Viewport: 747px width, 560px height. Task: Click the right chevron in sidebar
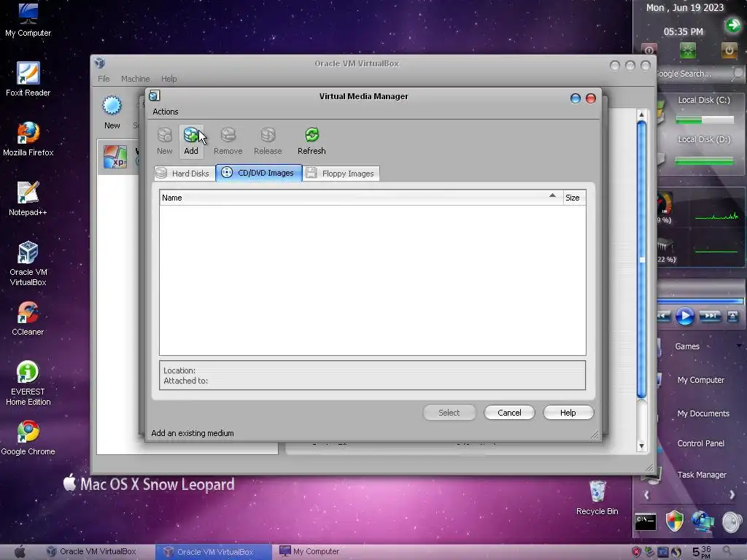[732, 495]
